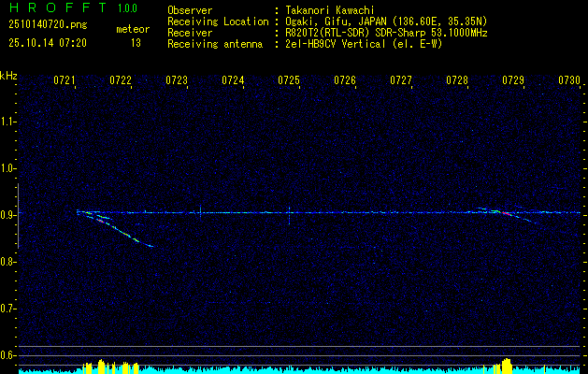Click the 0725 time marker
This screenshot has height=374, width=588.
(x=289, y=79)
